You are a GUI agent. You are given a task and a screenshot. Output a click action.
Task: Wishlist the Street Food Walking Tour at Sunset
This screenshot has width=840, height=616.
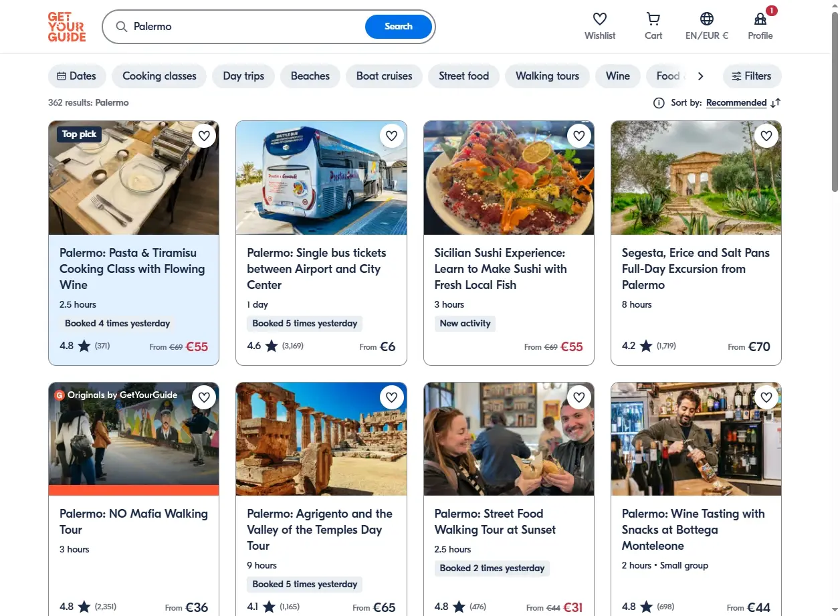pyautogui.click(x=579, y=397)
